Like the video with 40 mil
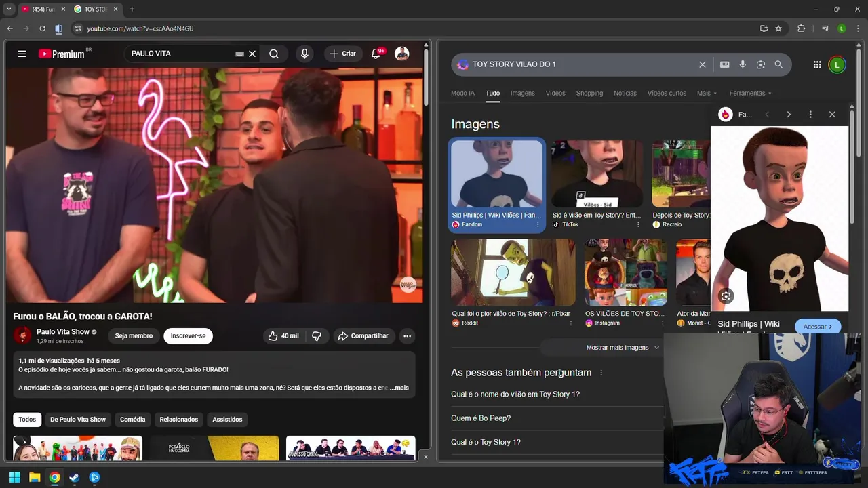 click(283, 335)
